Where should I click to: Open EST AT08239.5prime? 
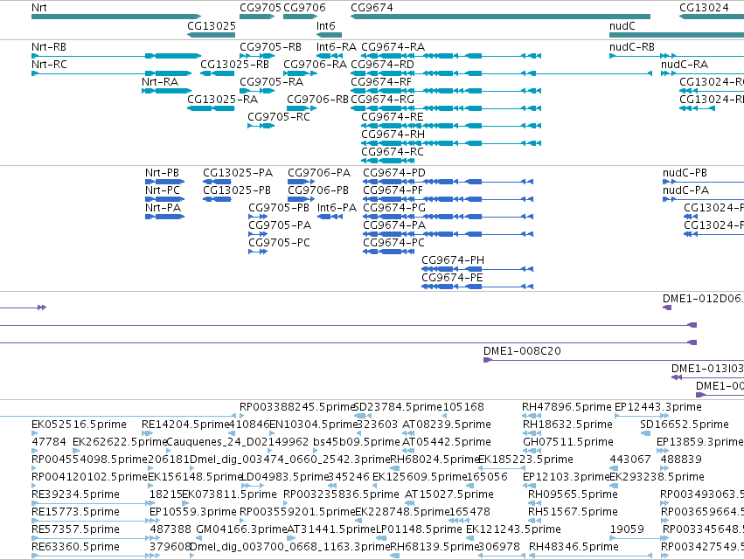pyautogui.click(x=446, y=425)
